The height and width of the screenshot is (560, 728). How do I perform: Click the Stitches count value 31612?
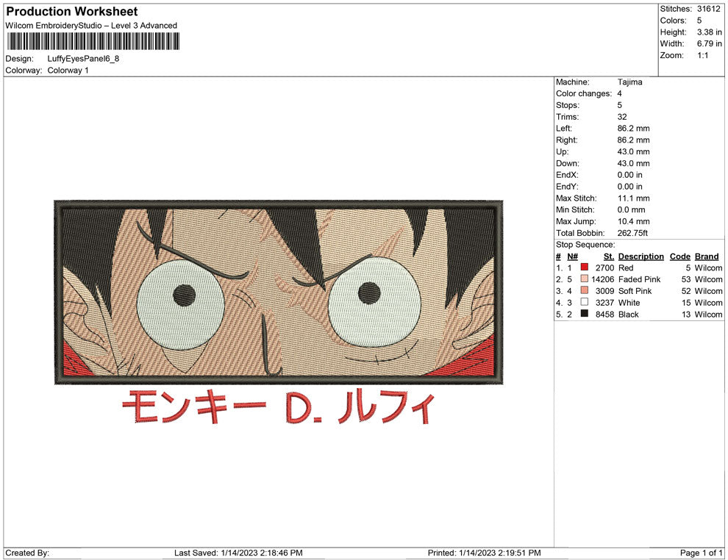710,9
